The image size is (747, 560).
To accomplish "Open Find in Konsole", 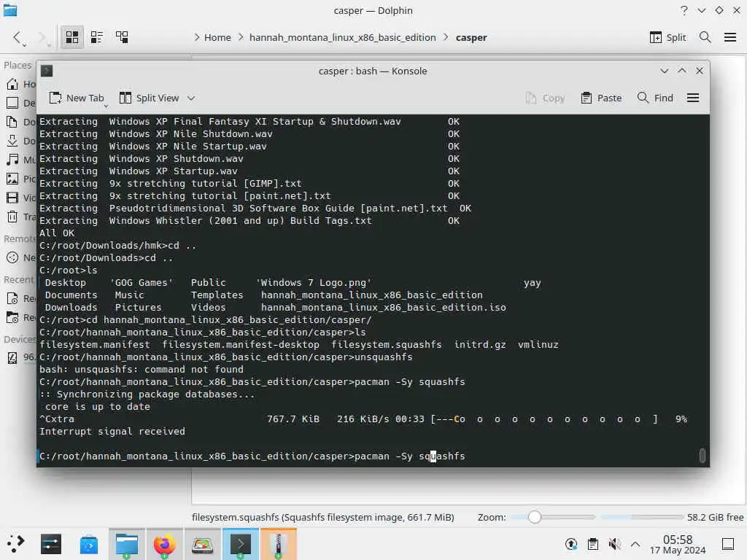I will (x=655, y=98).
